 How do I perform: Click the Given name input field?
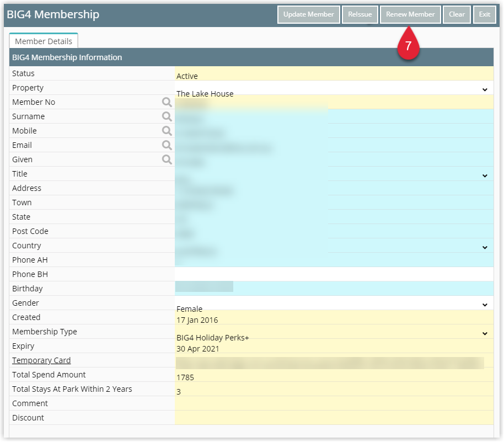click(334, 159)
